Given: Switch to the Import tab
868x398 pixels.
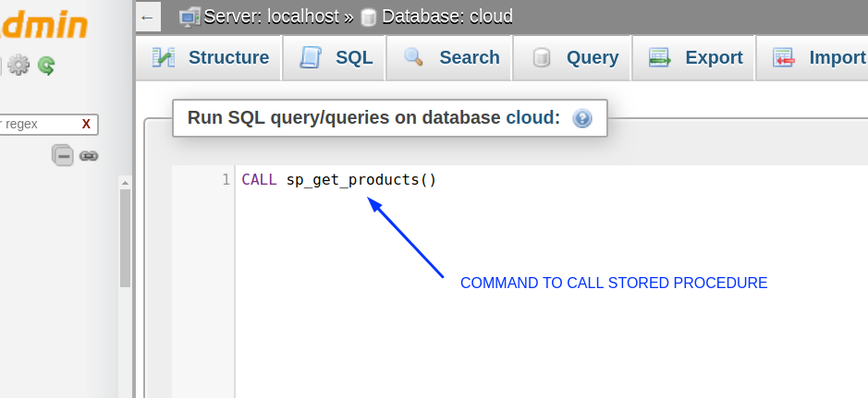Looking at the screenshot, I should coord(813,57).
